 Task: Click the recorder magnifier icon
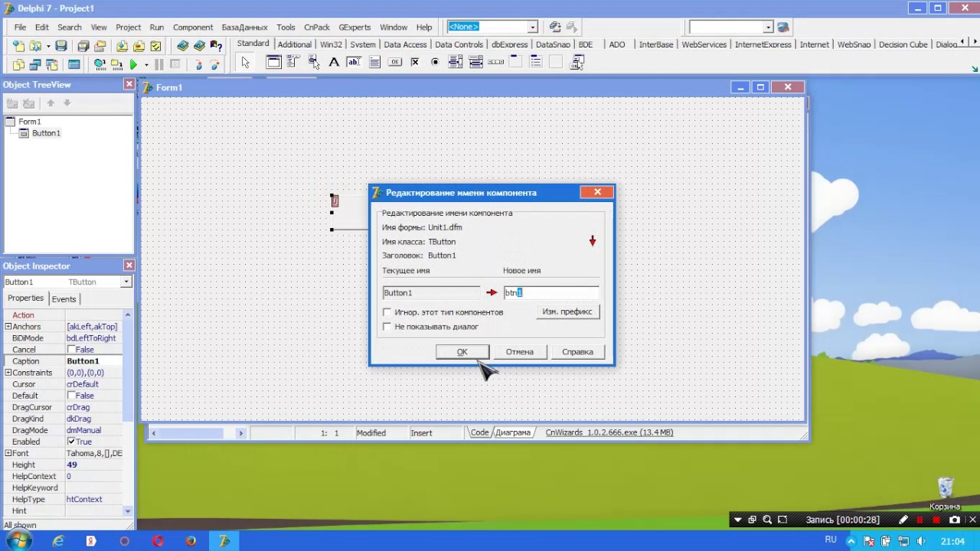tap(767, 520)
